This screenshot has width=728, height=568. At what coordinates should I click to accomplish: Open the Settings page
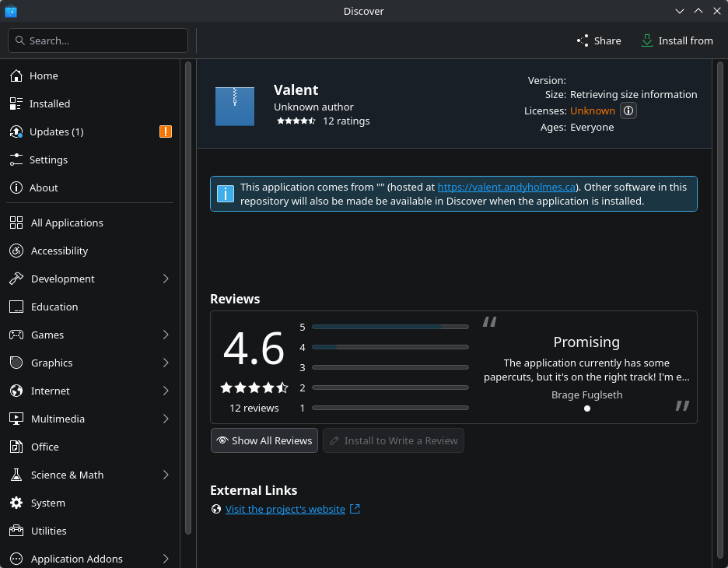48,160
